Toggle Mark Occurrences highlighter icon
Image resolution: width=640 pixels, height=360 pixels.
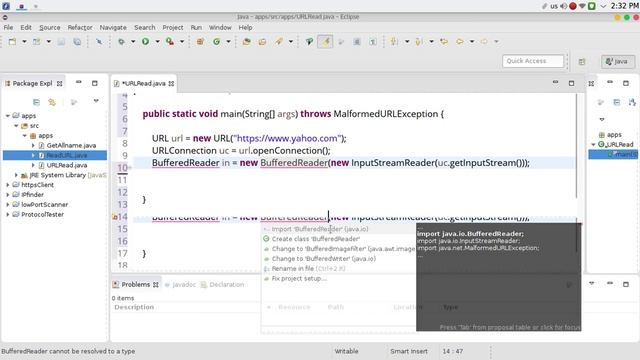point(325,42)
